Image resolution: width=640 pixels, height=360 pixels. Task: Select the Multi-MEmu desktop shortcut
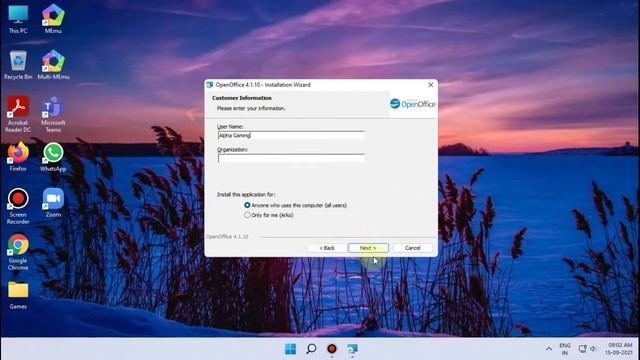[x=53, y=64]
